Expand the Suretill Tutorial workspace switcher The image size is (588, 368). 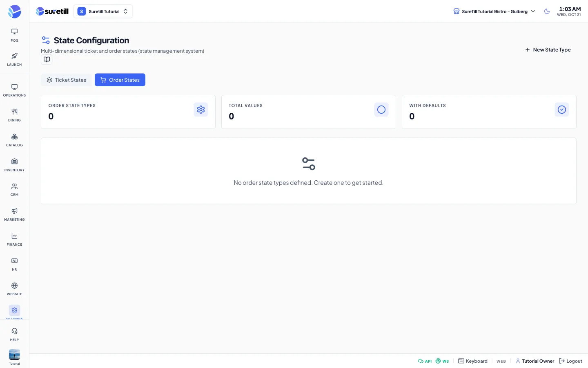pos(103,11)
